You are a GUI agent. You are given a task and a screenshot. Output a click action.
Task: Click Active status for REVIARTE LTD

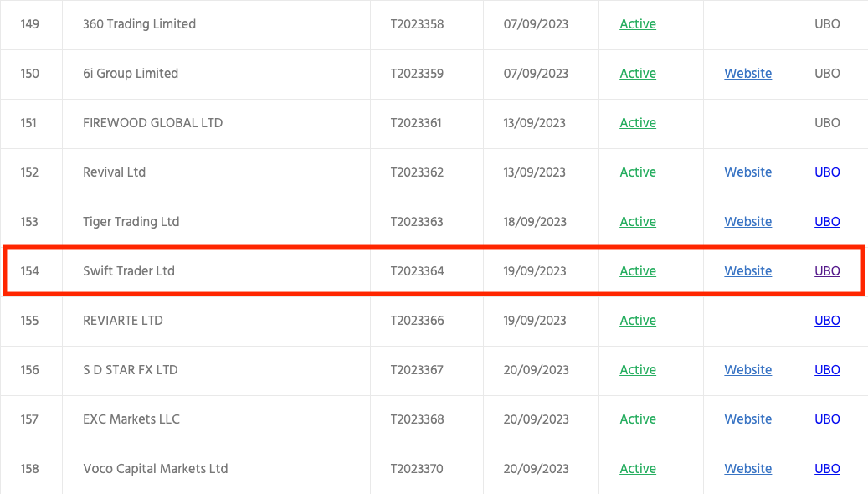point(638,320)
